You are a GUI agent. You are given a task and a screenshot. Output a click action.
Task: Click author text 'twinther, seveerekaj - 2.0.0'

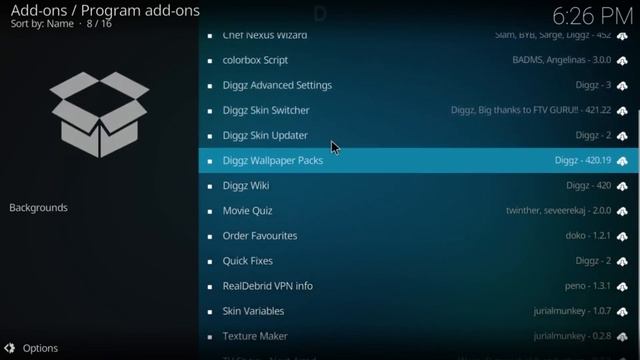pos(559,211)
